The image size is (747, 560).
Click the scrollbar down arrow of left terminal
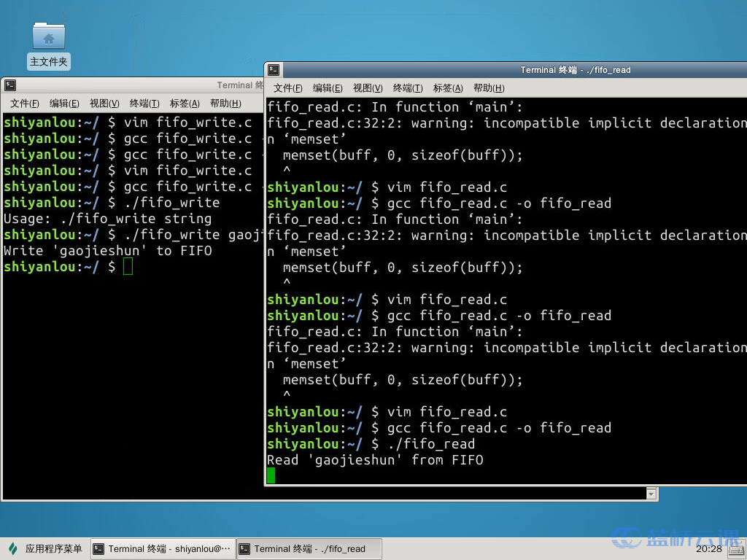(651, 494)
